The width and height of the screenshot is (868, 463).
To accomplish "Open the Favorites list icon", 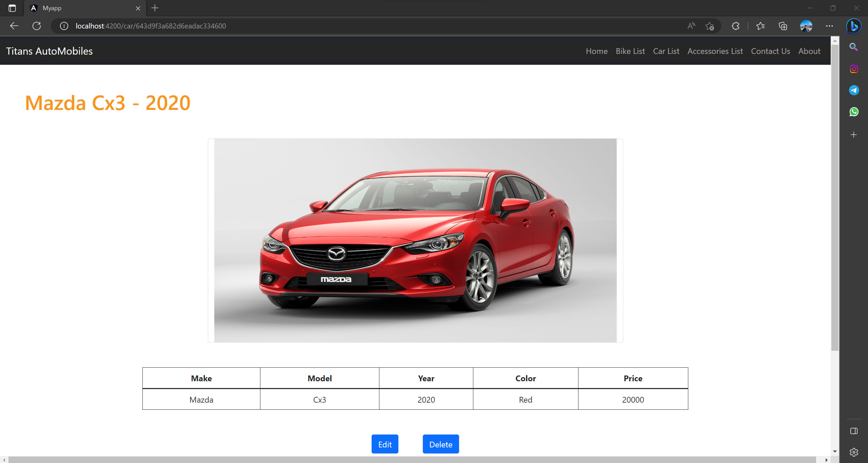I will coord(761,26).
